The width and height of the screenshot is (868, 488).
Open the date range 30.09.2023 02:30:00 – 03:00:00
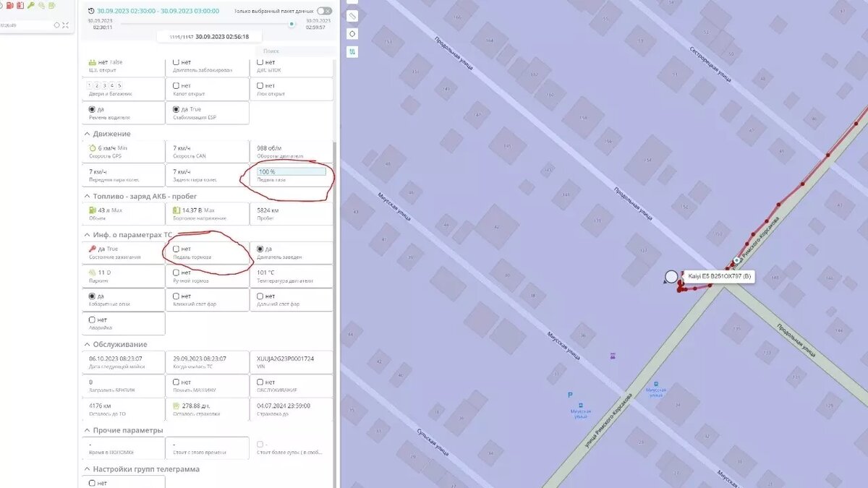tap(158, 11)
